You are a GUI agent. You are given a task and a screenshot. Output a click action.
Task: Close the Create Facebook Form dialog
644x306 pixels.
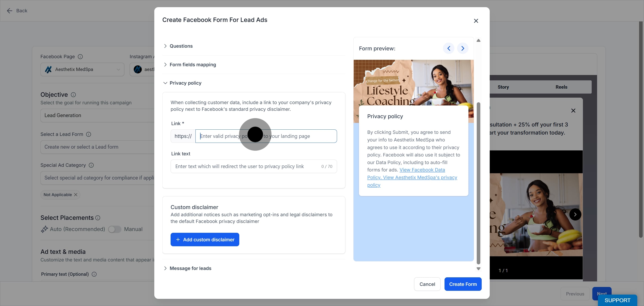476,21
